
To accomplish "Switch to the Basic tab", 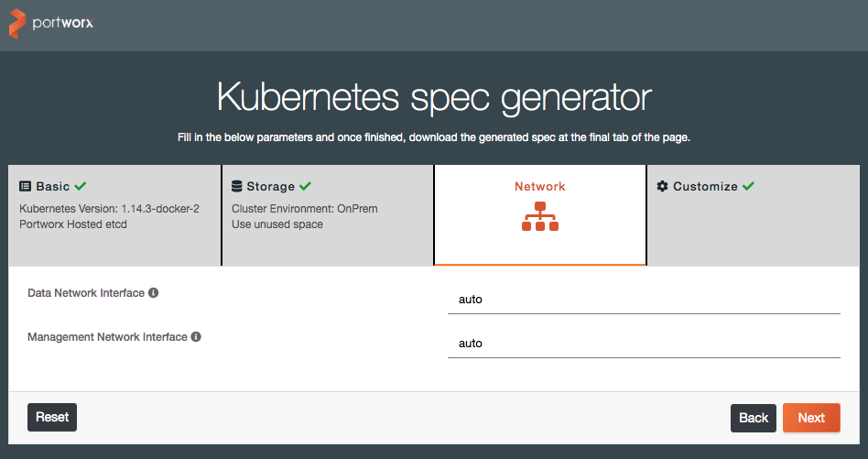I will [114, 214].
